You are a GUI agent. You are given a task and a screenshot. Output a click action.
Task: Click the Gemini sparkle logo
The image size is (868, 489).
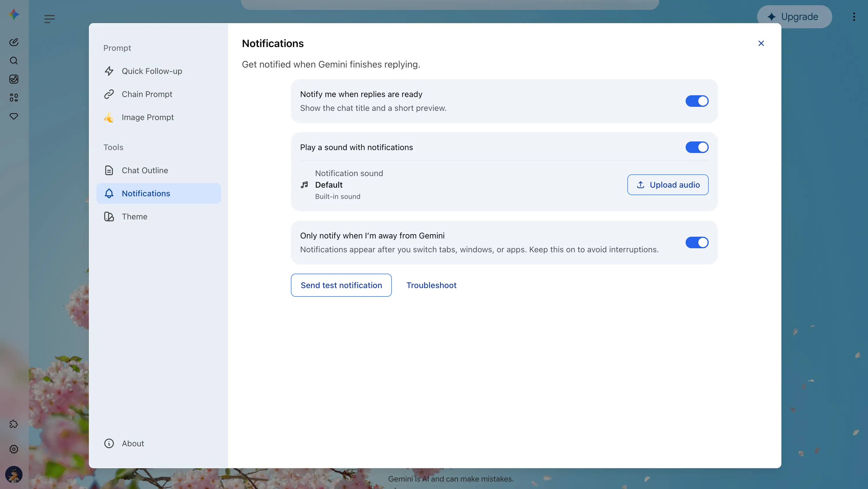[x=14, y=14]
